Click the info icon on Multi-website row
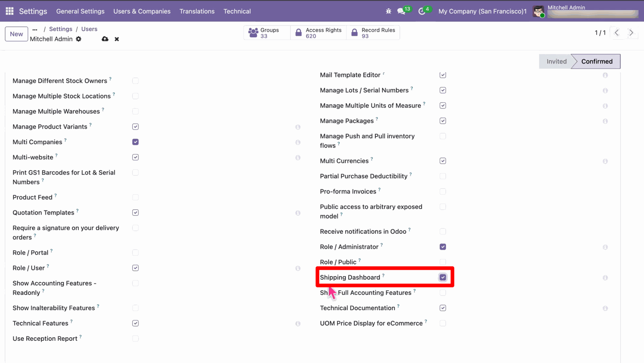Viewport: 644px width, 363px height. pos(298,158)
